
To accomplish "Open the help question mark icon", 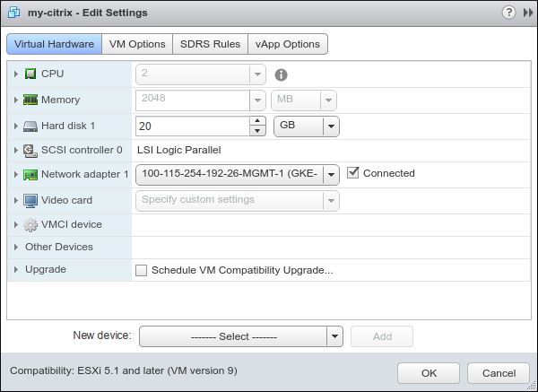I will pos(508,13).
